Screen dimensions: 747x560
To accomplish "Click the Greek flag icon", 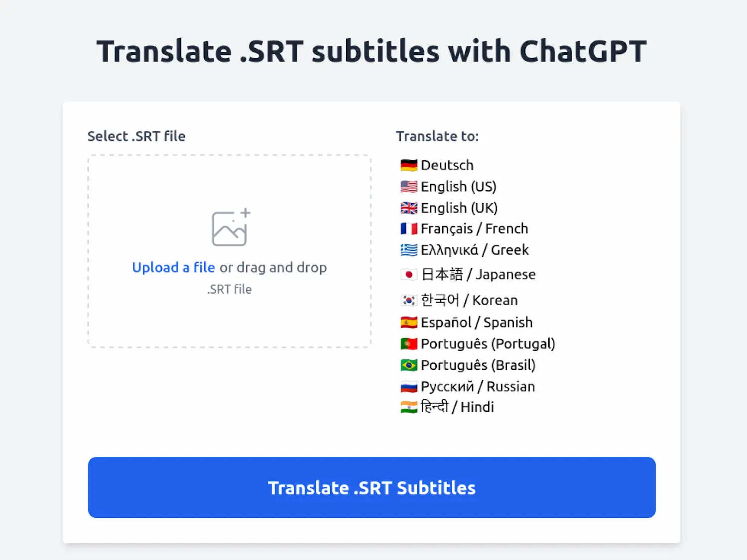I will [x=409, y=250].
